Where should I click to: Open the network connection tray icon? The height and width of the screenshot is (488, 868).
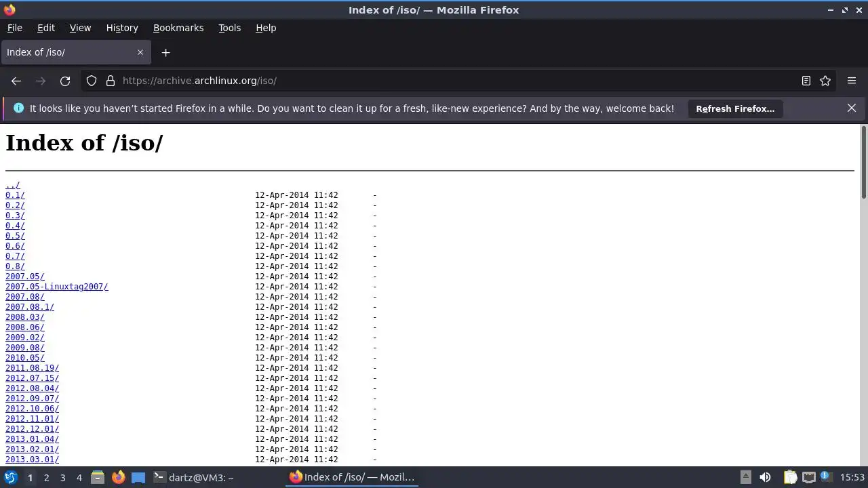(x=808, y=477)
